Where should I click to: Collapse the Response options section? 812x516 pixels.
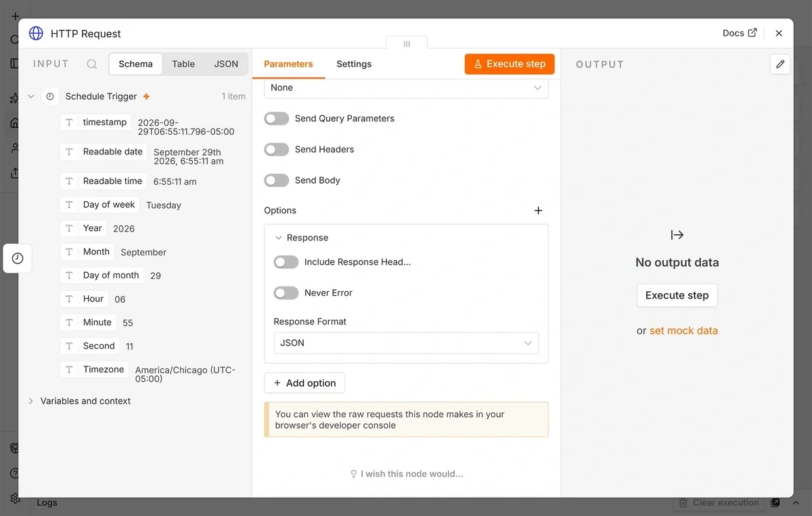pyautogui.click(x=279, y=238)
